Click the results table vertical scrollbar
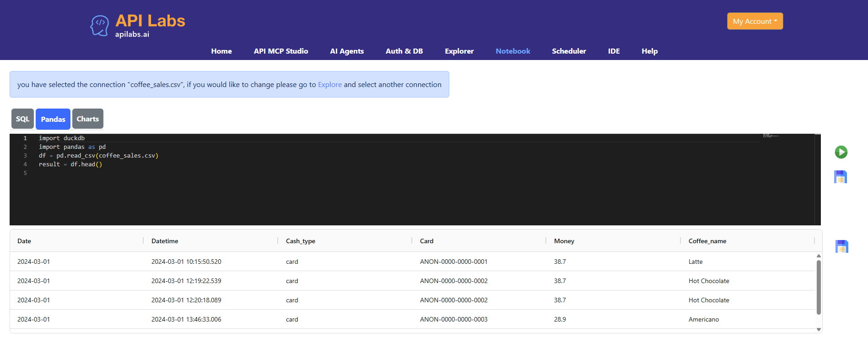 pyautogui.click(x=819, y=287)
